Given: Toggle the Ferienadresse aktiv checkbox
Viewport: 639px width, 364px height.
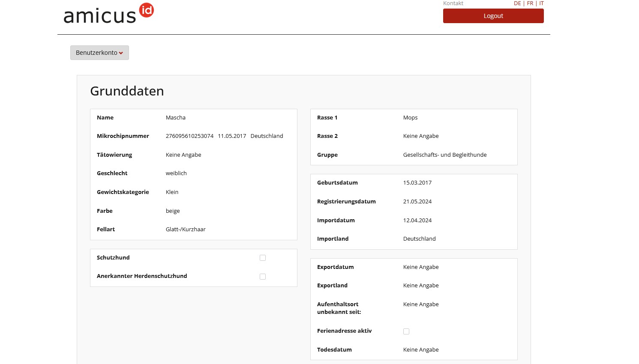Looking at the screenshot, I should pyautogui.click(x=406, y=331).
